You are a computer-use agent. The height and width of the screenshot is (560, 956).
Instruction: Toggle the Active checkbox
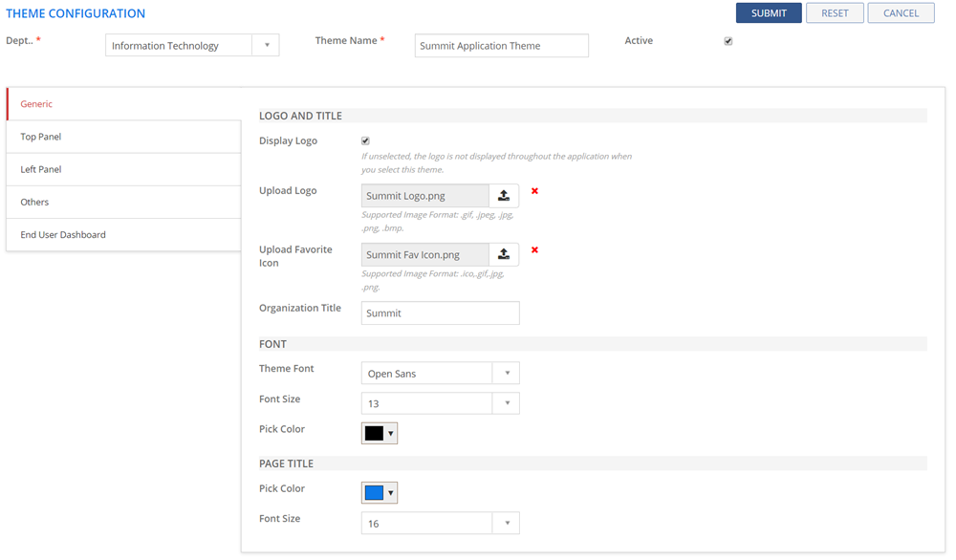point(728,41)
